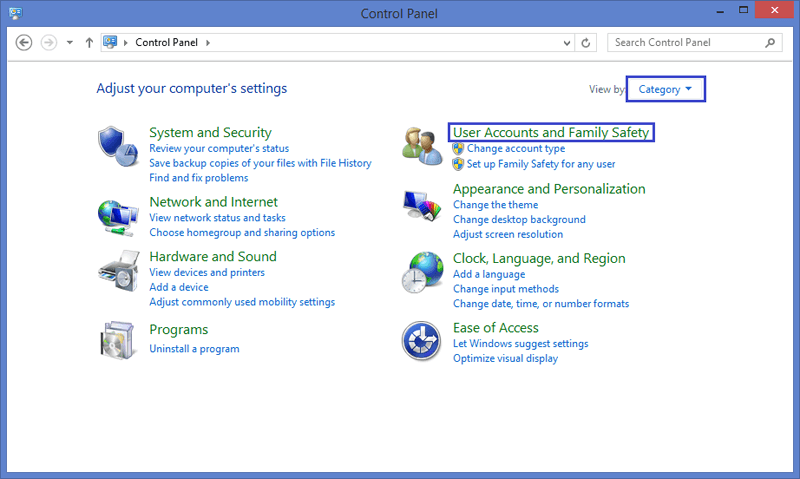Open the Clock, Language, and Region globe icon
This screenshot has width=800, height=479.
point(422,272)
